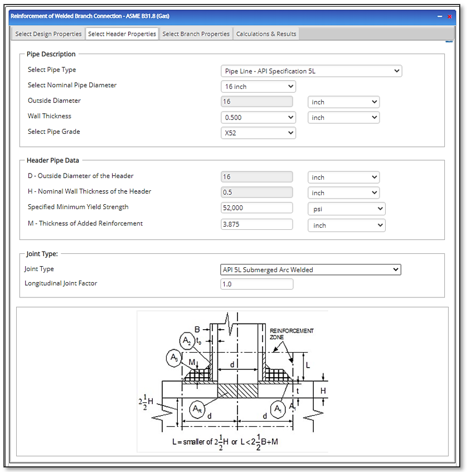
Task: Click the Thickness of Added Reinforcement field
Action: [257, 225]
